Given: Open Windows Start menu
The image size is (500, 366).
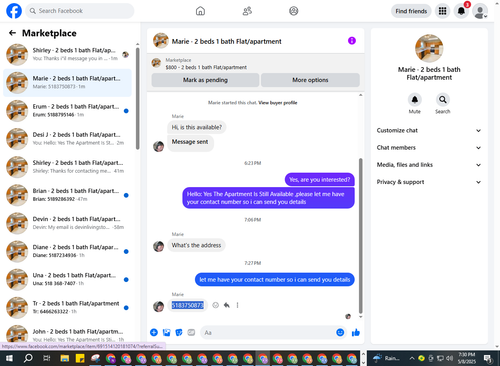Looking at the screenshot, I should click(9, 358).
